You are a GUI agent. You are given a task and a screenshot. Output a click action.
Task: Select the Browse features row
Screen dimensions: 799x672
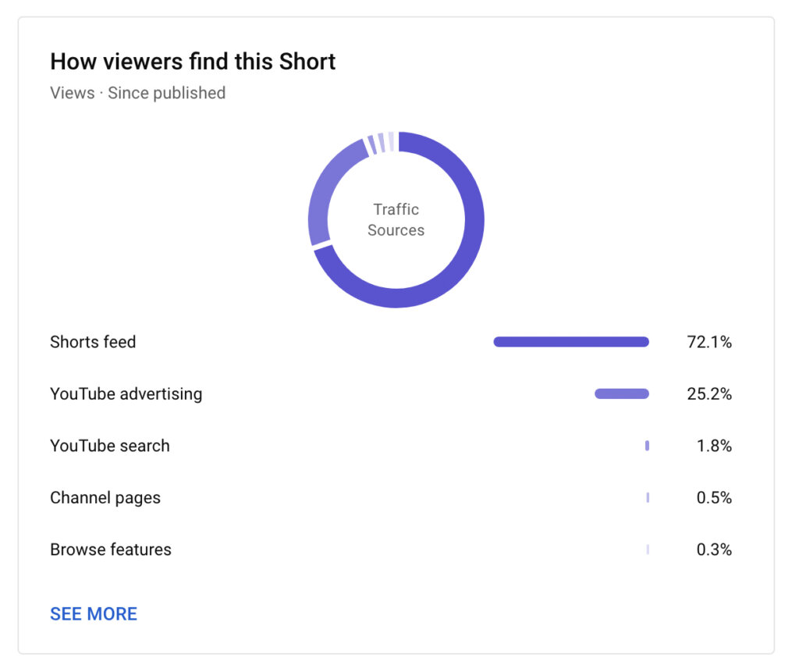click(x=110, y=549)
